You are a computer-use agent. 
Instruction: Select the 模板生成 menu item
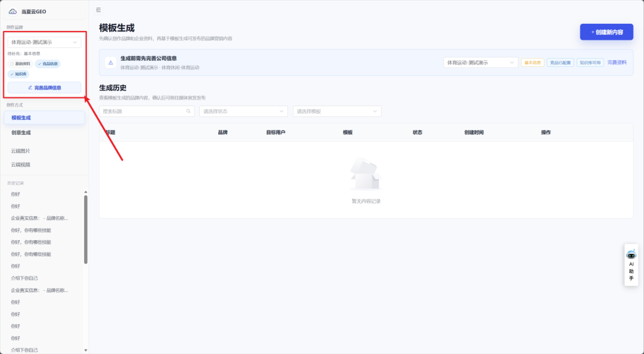[44, 117]
